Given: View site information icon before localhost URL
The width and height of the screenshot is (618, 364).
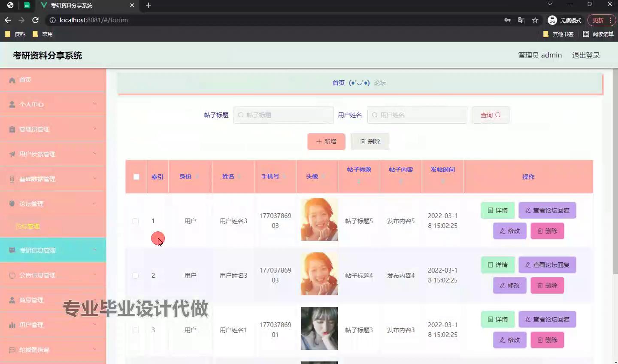Looking at the screenshot, I should [52, 20].
